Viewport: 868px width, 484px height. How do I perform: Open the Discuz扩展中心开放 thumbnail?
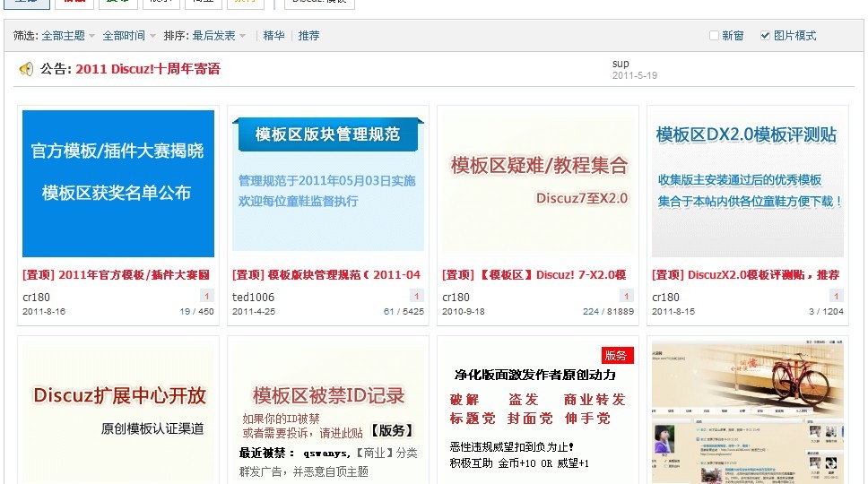tap(117, 412)
